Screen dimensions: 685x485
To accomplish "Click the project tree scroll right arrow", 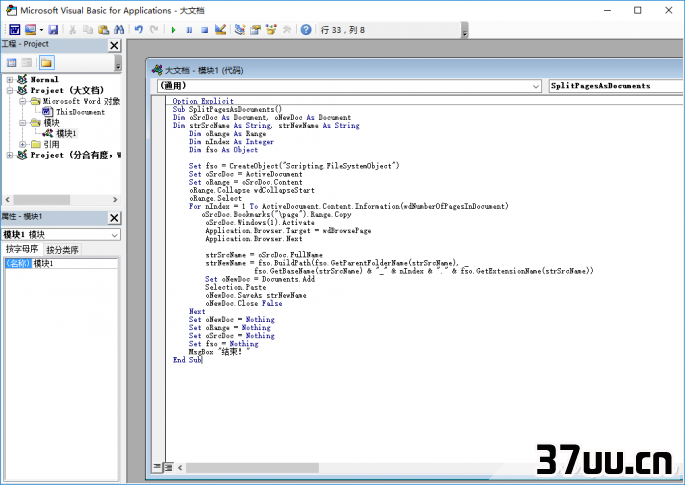I will pyautogui.click(x=115, y=200).
